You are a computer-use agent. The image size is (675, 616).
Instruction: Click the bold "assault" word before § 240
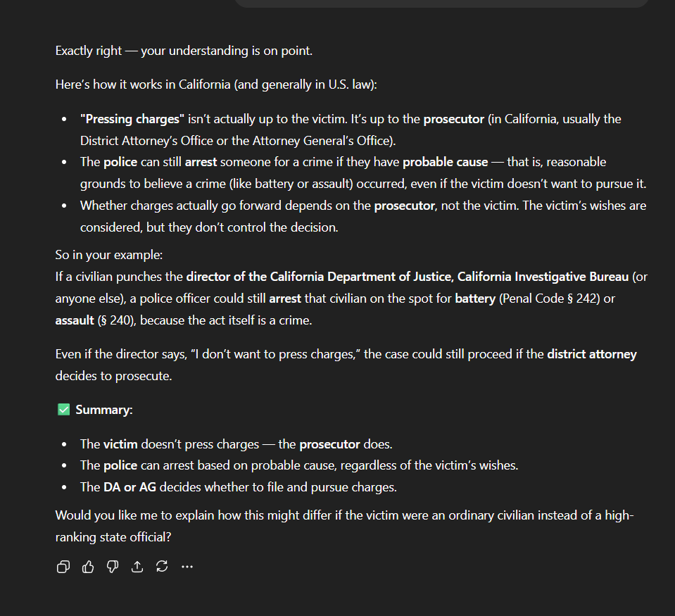(75, 320)
